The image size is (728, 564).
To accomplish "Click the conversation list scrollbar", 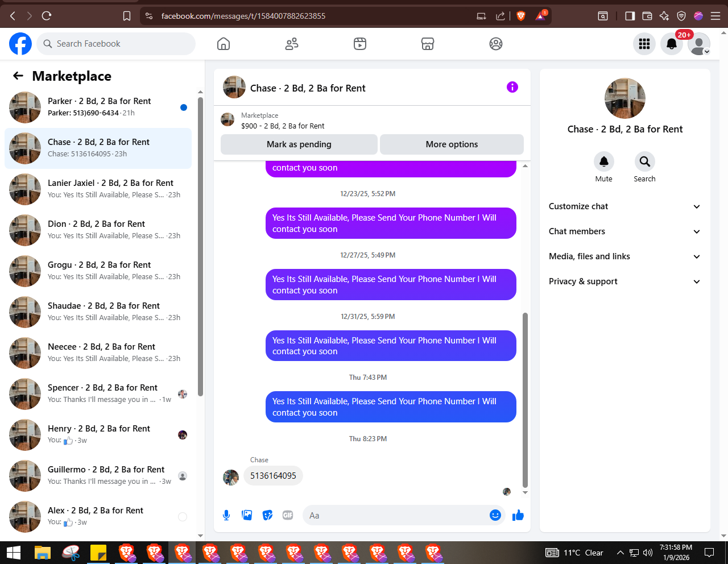I will click(200, 246).
